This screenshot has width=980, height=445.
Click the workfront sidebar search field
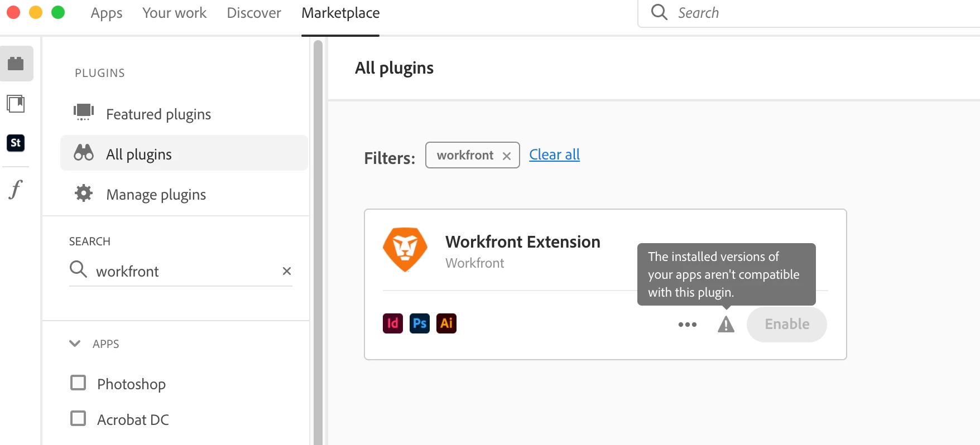coord(181,271)
